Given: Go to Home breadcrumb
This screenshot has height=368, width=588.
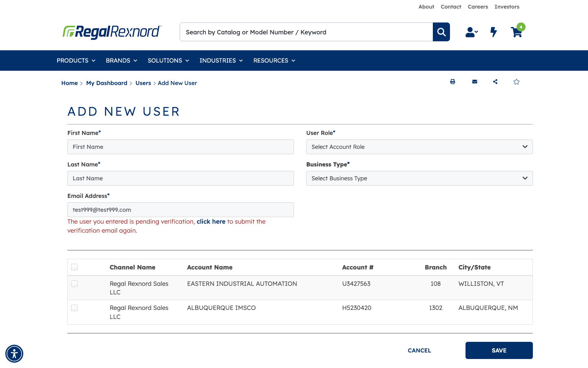Looking at the screenshot, I should coord(69,83).
